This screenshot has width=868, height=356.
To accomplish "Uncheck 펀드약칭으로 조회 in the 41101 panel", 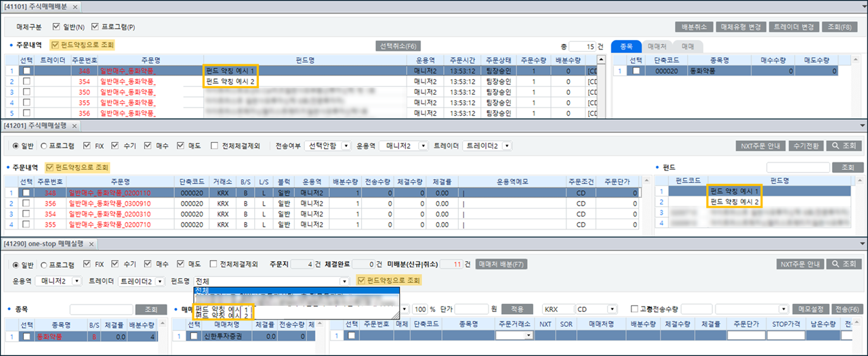I will pyautogui.click(x=56, y=45).
